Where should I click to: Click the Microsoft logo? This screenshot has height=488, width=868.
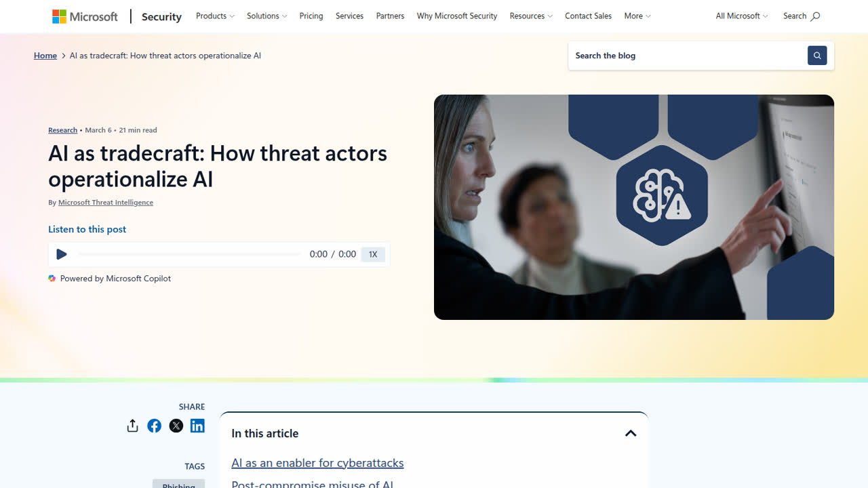(85, 16)
